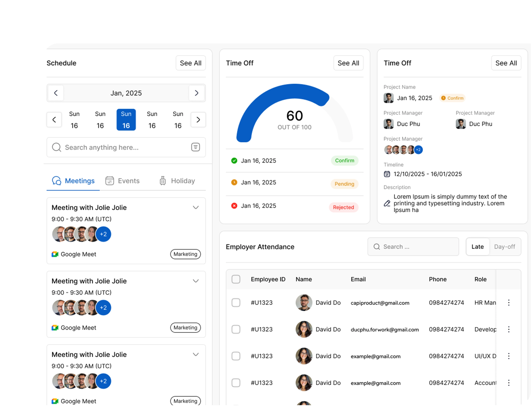Image resolution: width=532 pixels, height=410 pixels.
Task: Open the three-dot menu for David Do HR Manager row
Action: 509,303
